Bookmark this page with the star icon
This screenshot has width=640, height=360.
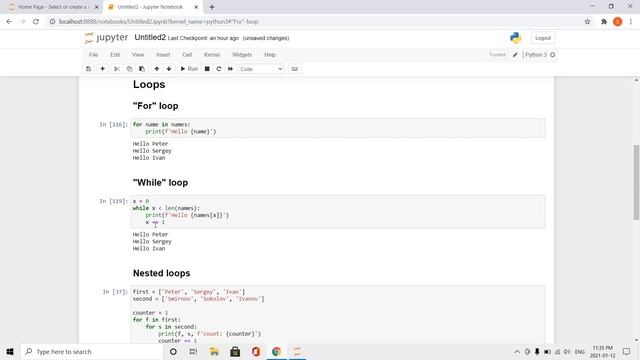coord(587,22)
